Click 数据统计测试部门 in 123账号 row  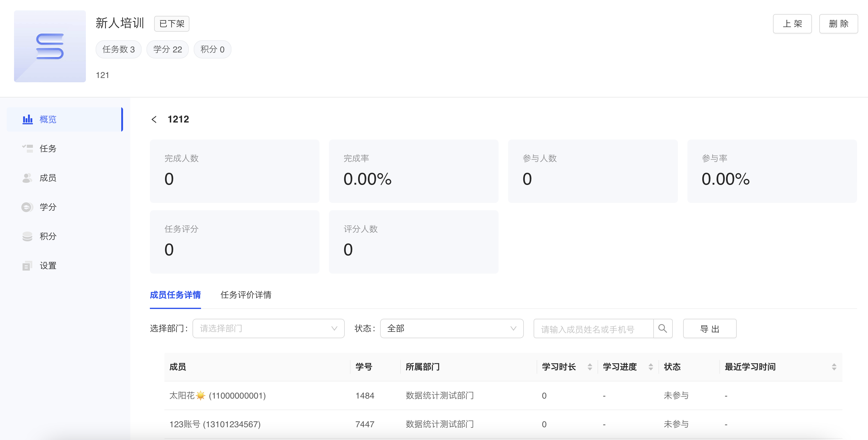(x=439, y=424)
